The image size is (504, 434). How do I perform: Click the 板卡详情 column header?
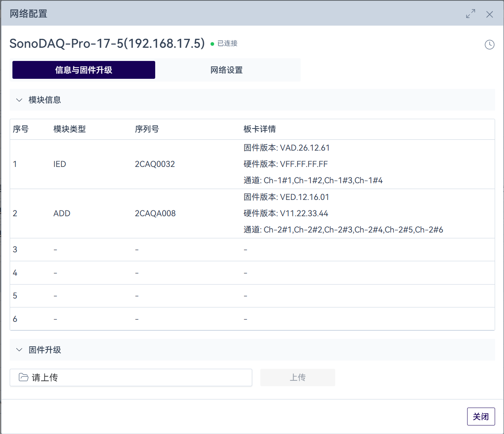[260, 129]
